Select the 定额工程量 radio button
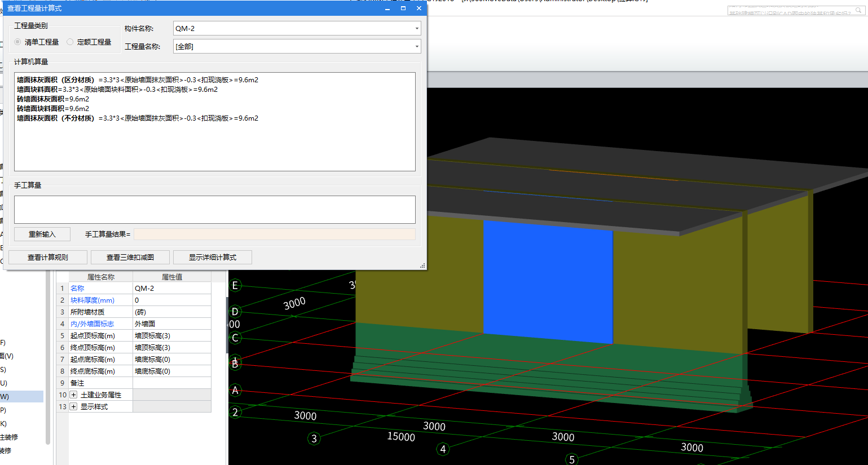The width and height of the screenshot is (868, 465). pyautogui.click(x=70, y=42)
